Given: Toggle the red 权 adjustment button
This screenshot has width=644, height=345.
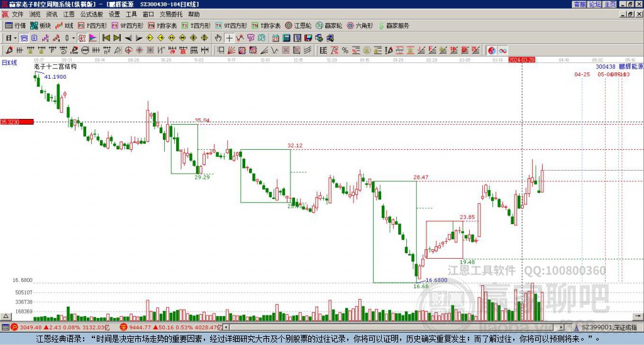Looking at the screenshot, I should pyautogui.click(x=82, y=38).
